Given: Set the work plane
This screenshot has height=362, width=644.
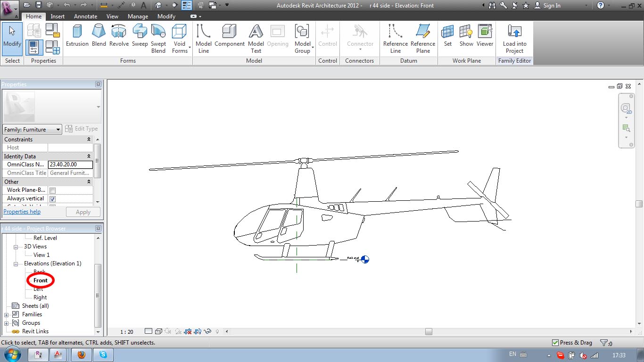Looking at the screenshot, I should click(448, 36).
